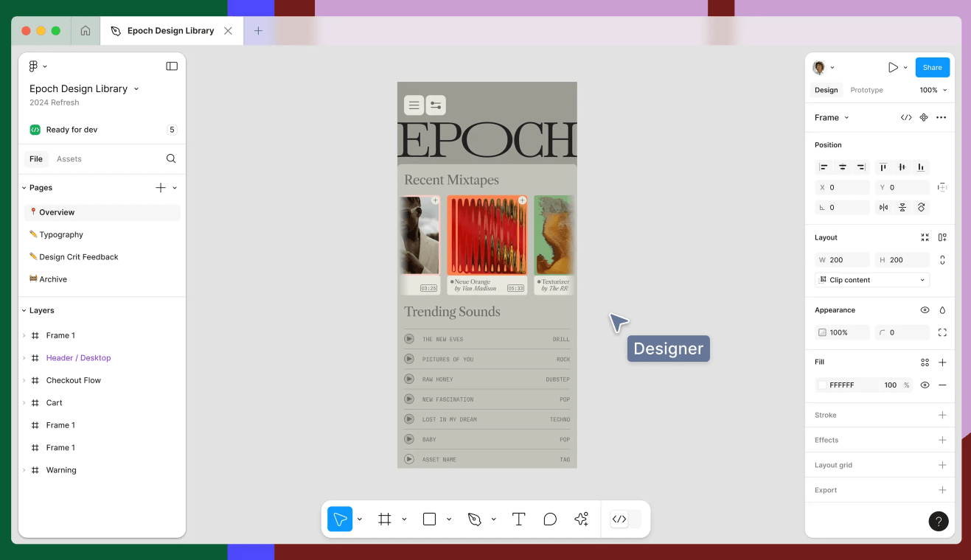Screen dimensions: 971x560
Task: Toggle lock aspect ratio beside H field
Action: click(942, 260)
